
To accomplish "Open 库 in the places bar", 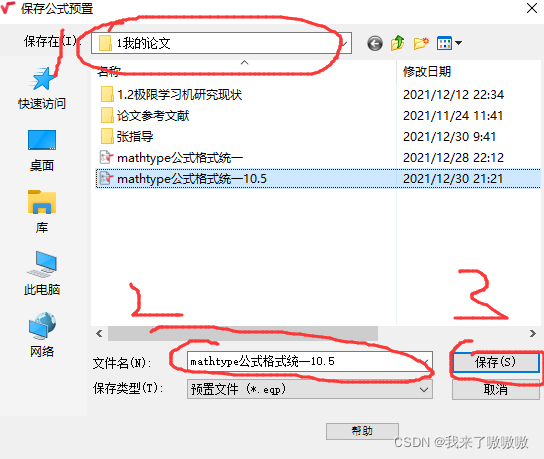I will 42,212.
